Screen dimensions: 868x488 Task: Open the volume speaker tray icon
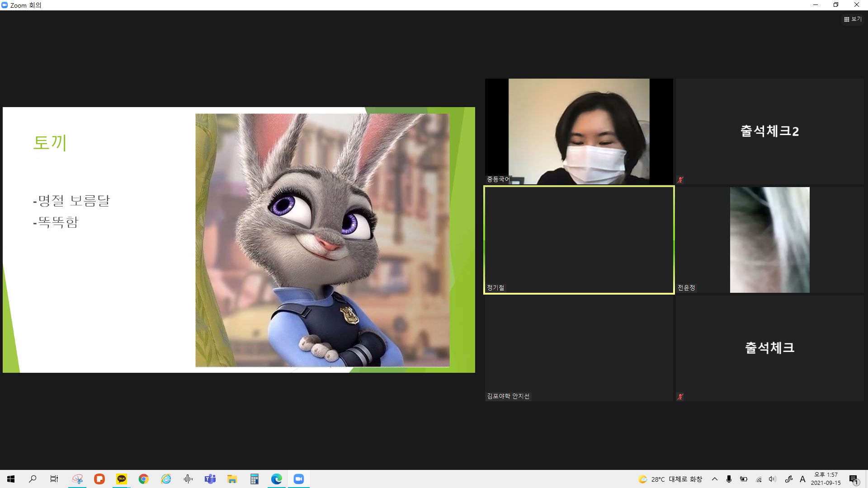[x=772, y=479]
